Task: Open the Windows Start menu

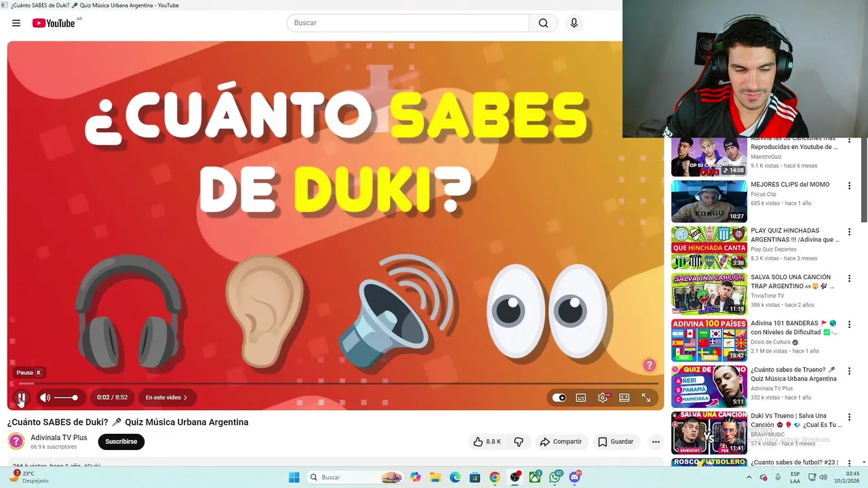Action: pyautogui.click(x=294, y=477)
